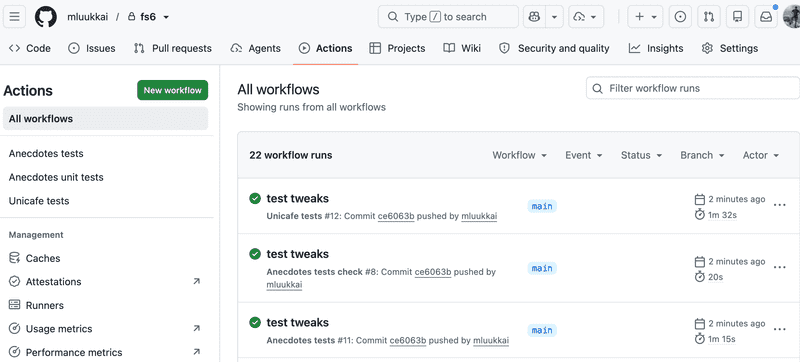
Task: Click the Runners server icon
Action: 15,305
